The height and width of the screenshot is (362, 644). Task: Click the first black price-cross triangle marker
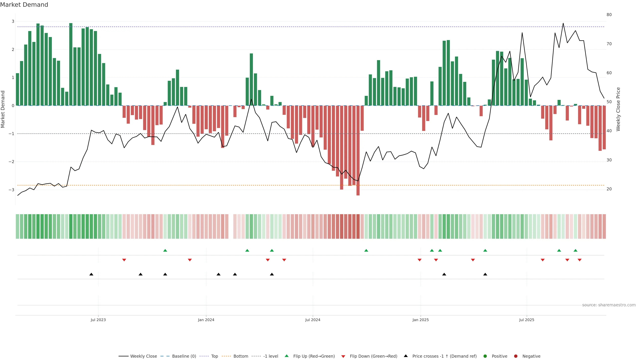pos(91,274)
